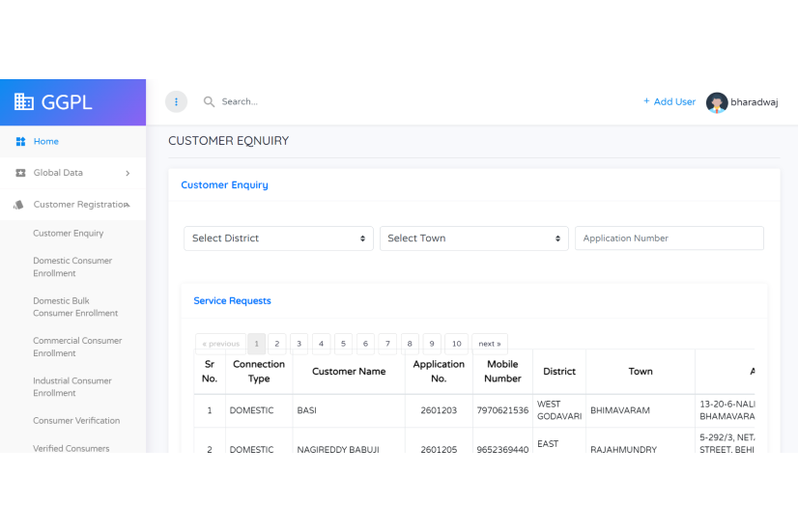Open the Select Town dropdown
798x532 pixels.
click(473, 238)
